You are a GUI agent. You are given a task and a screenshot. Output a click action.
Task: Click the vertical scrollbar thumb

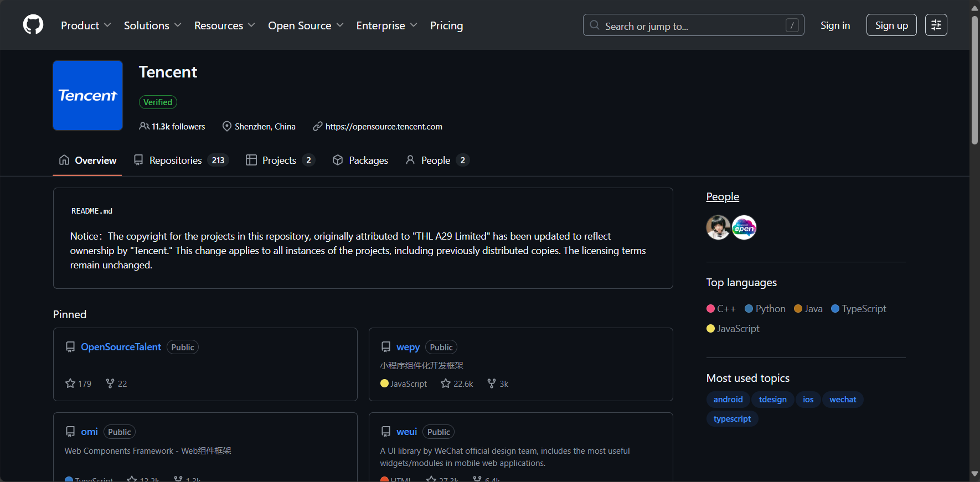tap(974, 80)
